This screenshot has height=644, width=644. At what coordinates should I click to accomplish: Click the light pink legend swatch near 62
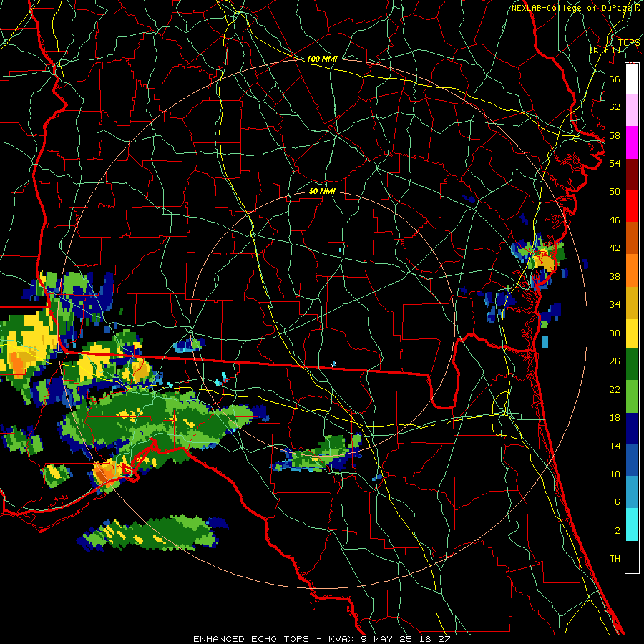632,110
